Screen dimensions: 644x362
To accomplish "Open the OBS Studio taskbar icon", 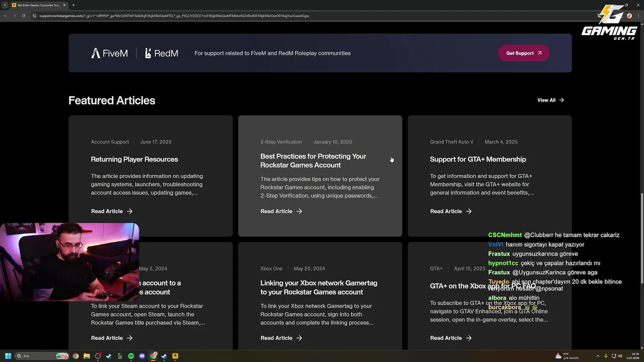I will (98, 356).
